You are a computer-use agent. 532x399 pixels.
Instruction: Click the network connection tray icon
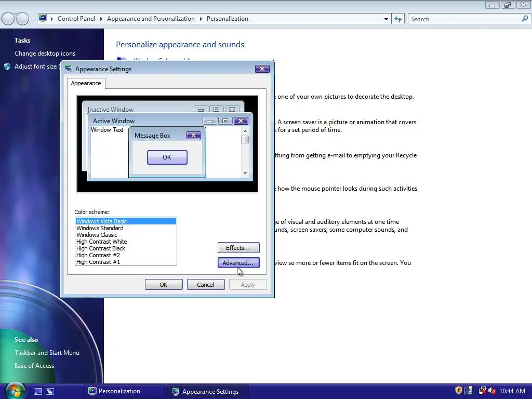pyautogui.click(x=482, y=391)
